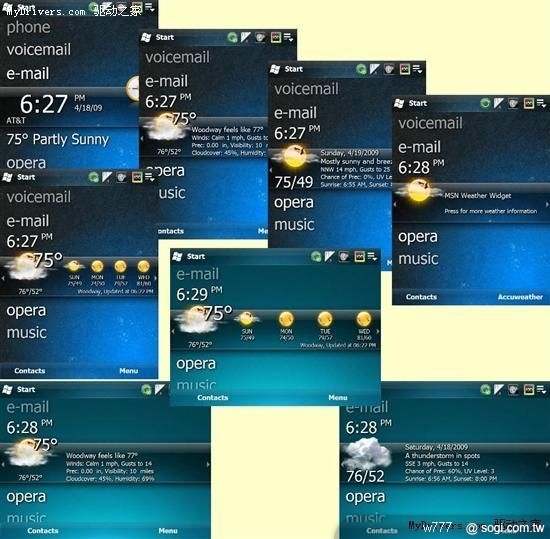Select the WED forecast sun in 6:29 screen

[364, 318]
